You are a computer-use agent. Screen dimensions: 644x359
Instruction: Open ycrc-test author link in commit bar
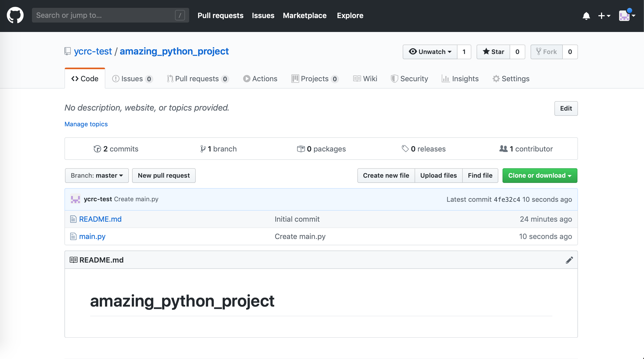98,199
